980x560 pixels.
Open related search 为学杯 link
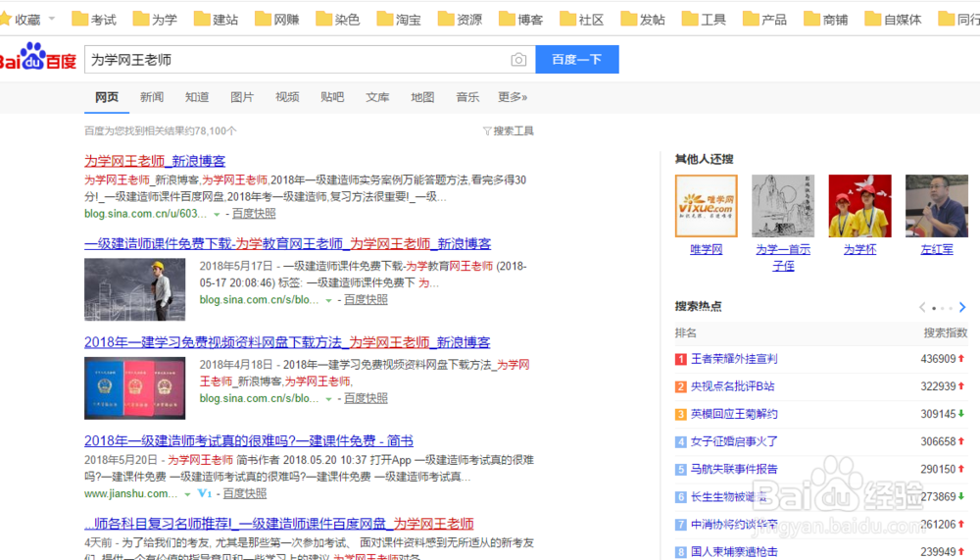[860, 250]
